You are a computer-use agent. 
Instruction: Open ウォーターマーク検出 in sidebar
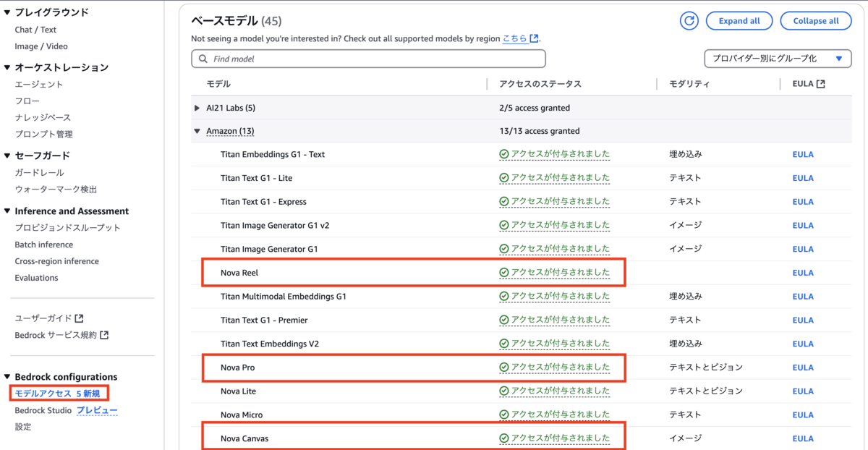(56, 190)
